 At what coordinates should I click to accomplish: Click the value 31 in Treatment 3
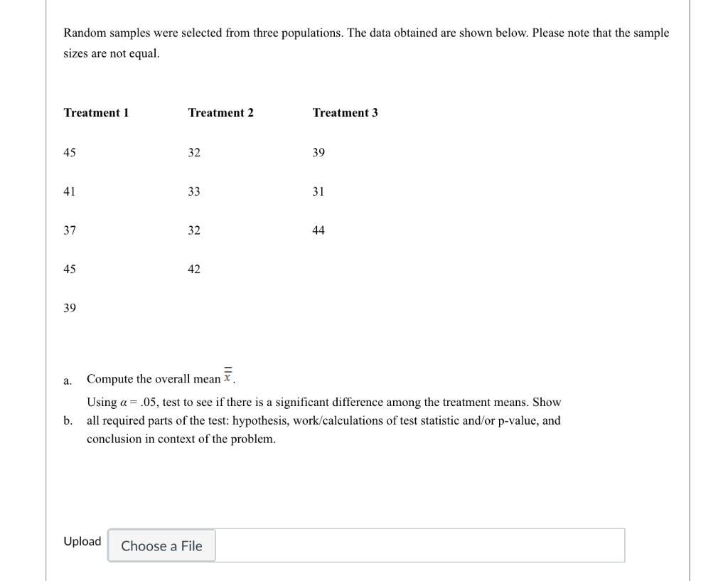tap(318, 191)
